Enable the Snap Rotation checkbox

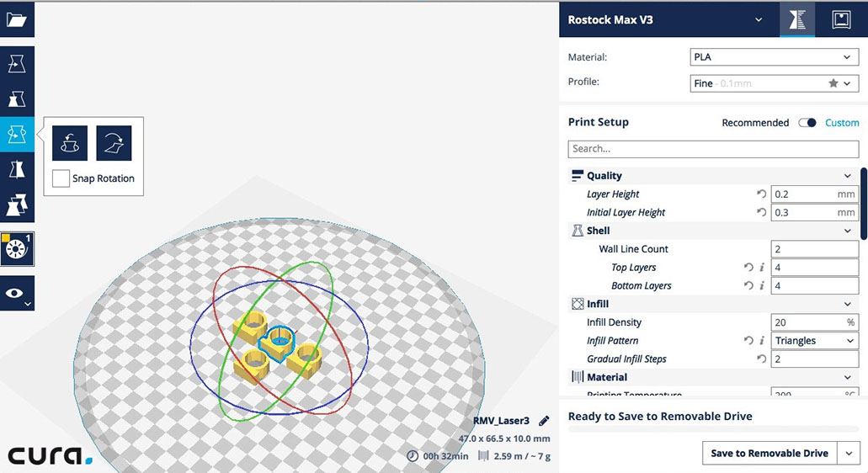[x=61, y=178]
